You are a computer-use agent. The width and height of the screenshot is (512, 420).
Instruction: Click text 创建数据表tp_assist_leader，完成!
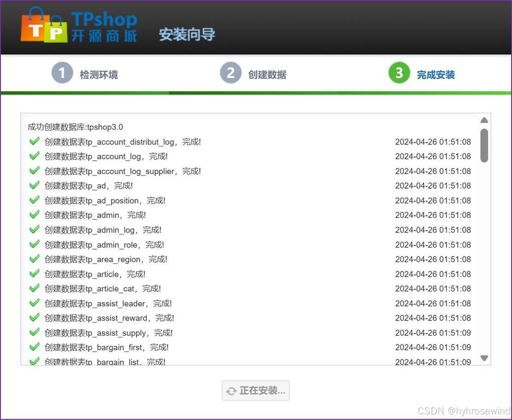(x=108, y=304)
